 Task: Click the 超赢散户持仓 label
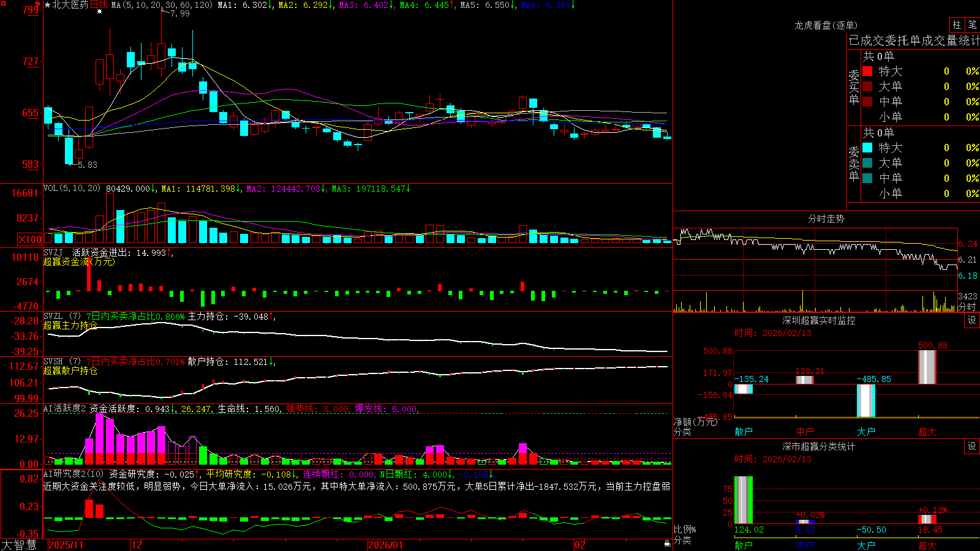pos(70,370)
